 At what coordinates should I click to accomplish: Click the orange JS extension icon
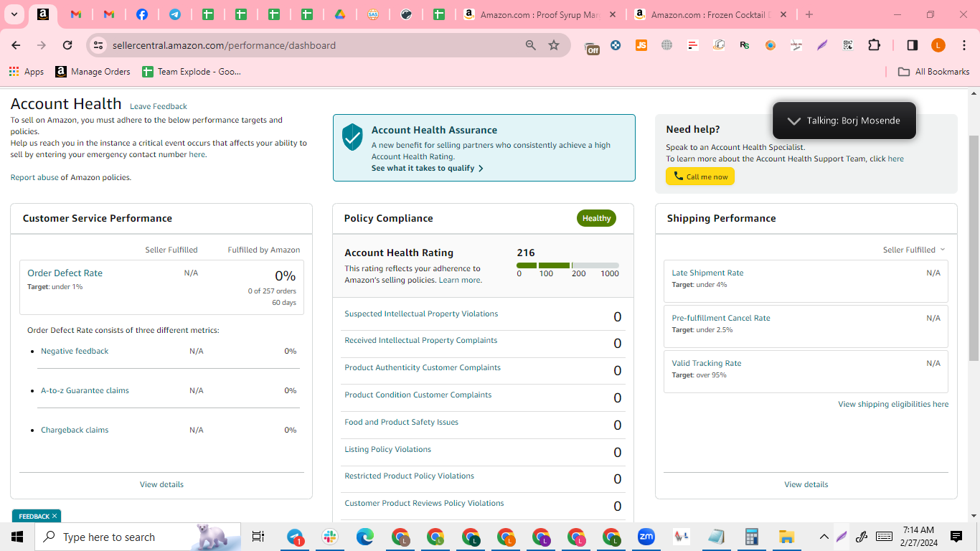tap(641, 45)
